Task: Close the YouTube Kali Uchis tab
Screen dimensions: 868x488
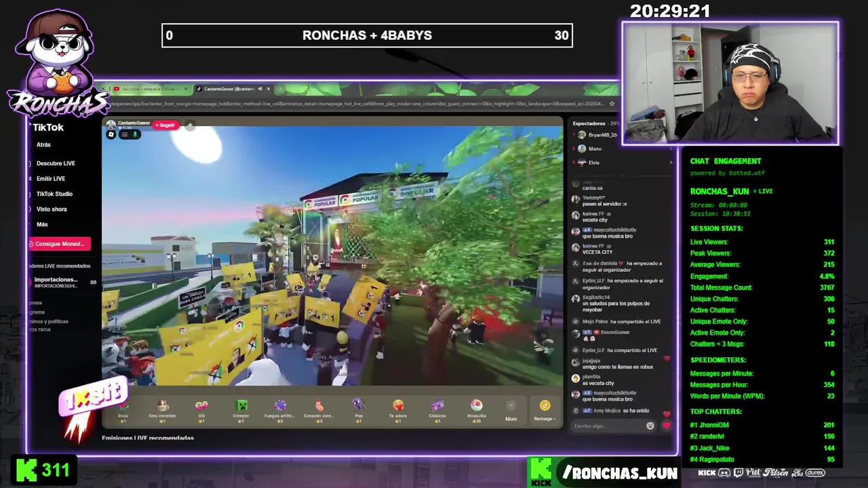Action: click(x=186, y=89)
